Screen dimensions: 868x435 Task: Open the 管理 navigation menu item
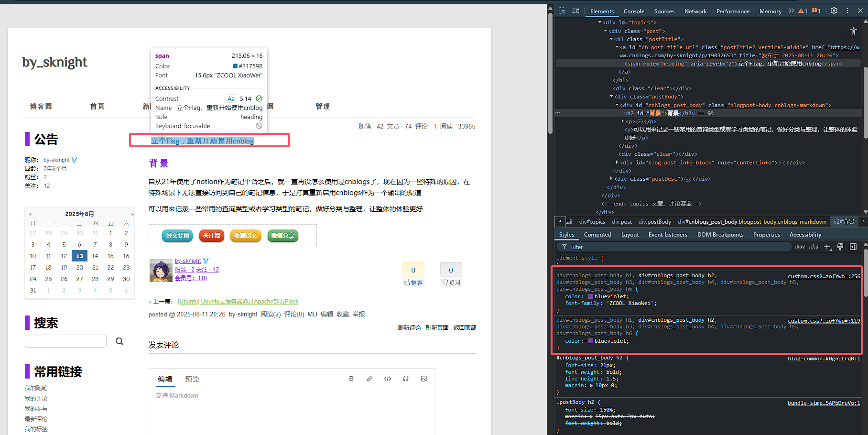pos(323,107)
